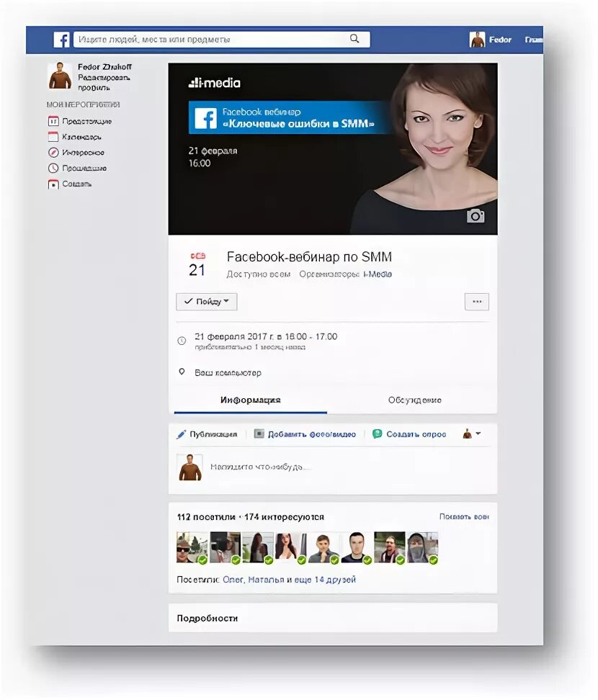Viewport: 598px width, 700px height.
Task: Click the Create event icon in sidebar
Action: pos(53,184)
